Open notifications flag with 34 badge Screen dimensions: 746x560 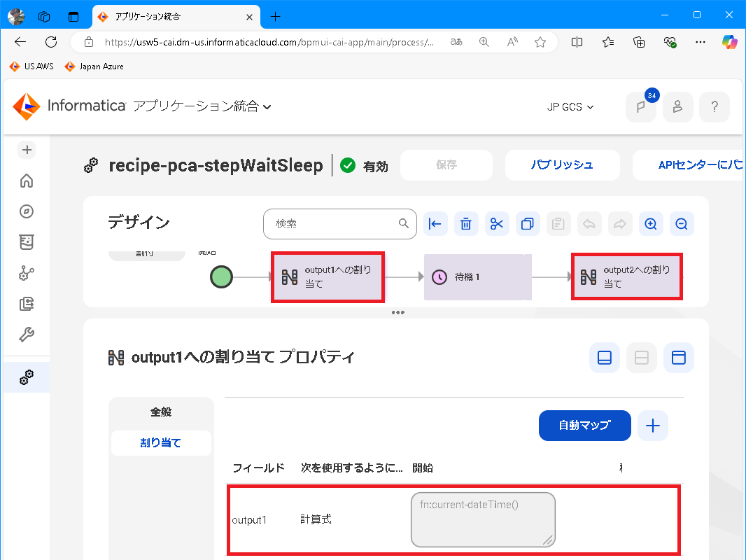(641, 106)
